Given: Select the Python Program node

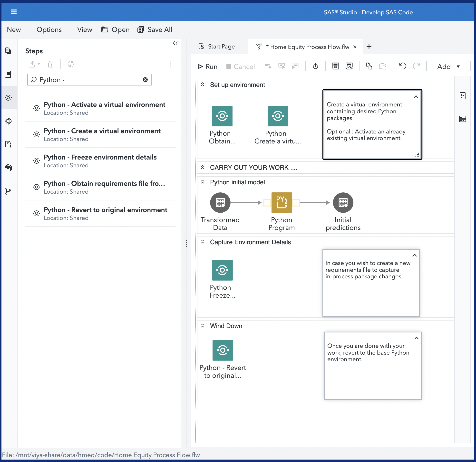Looking at the screenshot, I should pyautogui.click(x=282, y=203).
